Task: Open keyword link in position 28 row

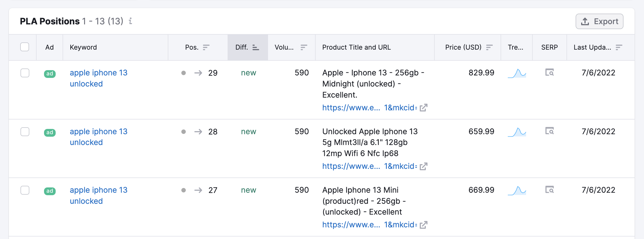Action: point(98,137)
